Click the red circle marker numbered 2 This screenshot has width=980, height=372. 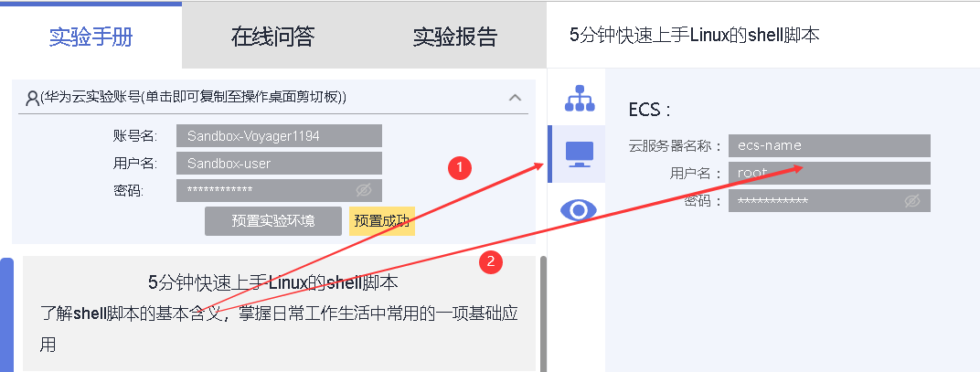491,262
